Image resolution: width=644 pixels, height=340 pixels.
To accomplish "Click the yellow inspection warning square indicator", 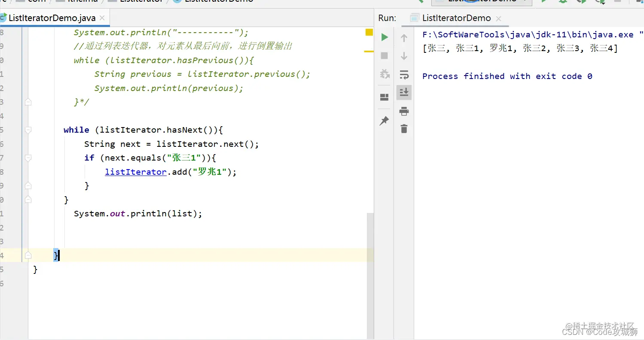I will click(369, 32).
